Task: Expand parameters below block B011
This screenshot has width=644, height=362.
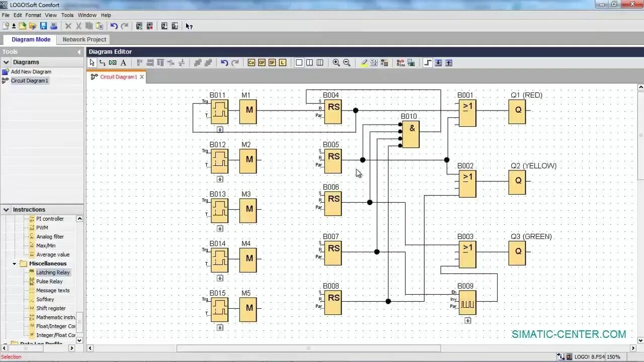Action: tap(220, 130)
